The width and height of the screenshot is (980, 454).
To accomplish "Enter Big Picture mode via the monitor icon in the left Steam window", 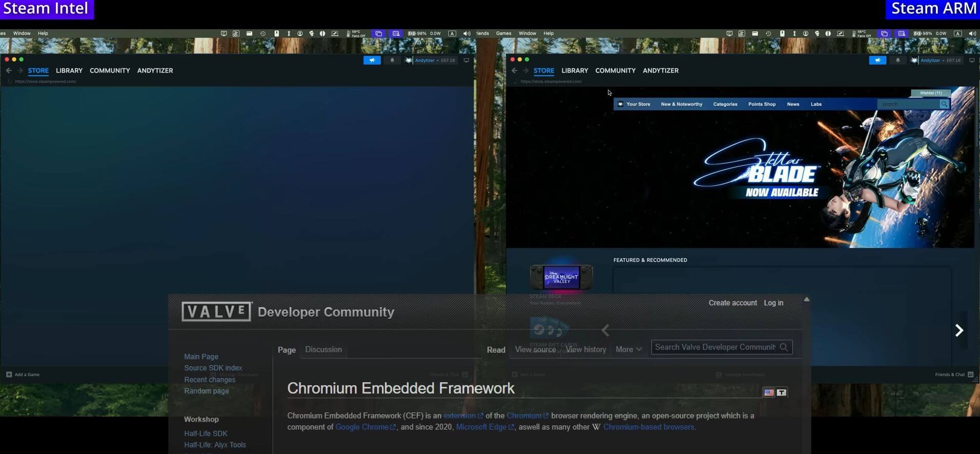I will [x=466, y=60].
